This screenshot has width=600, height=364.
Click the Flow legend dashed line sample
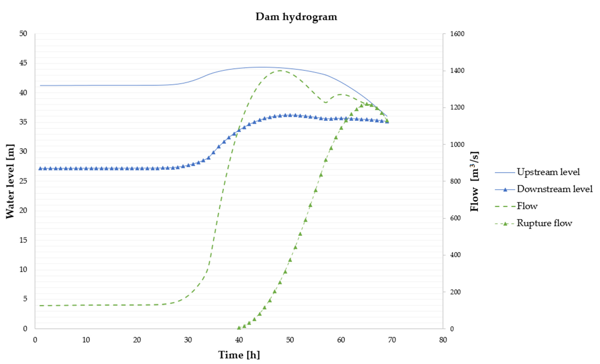point(505,206)
